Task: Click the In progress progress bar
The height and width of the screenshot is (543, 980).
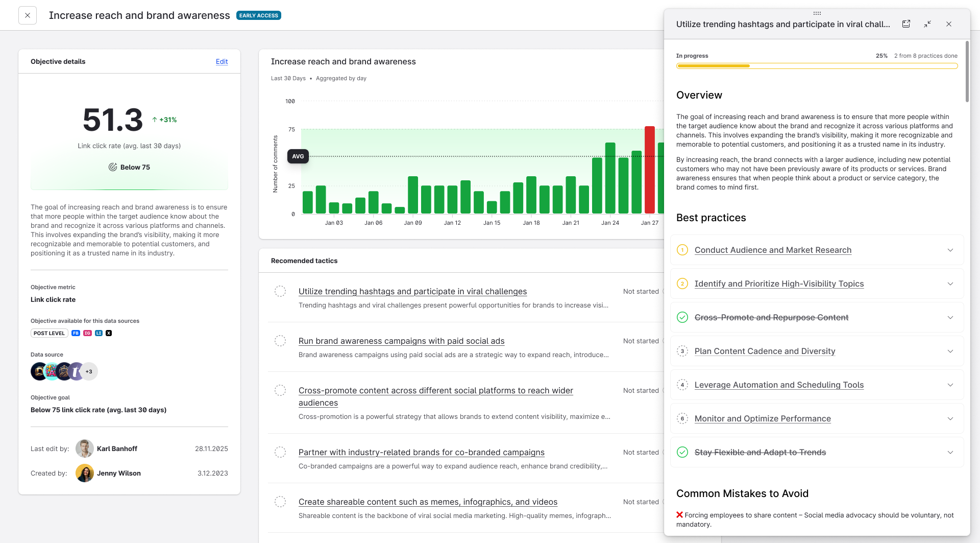Action: click(x=817, y=66)
